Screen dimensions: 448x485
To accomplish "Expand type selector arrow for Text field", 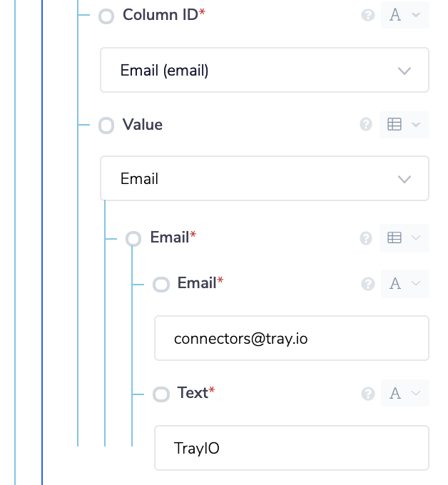I will pos(417,394).
